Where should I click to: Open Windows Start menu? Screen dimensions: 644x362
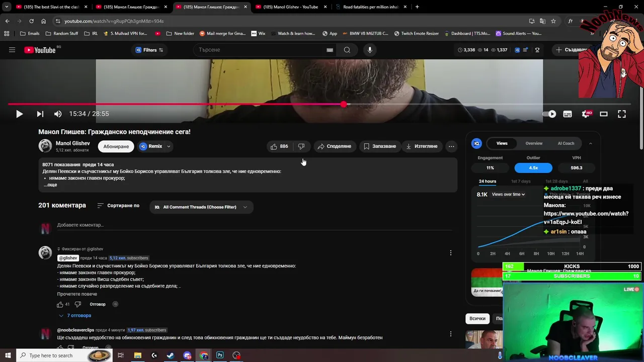[8, 355]
